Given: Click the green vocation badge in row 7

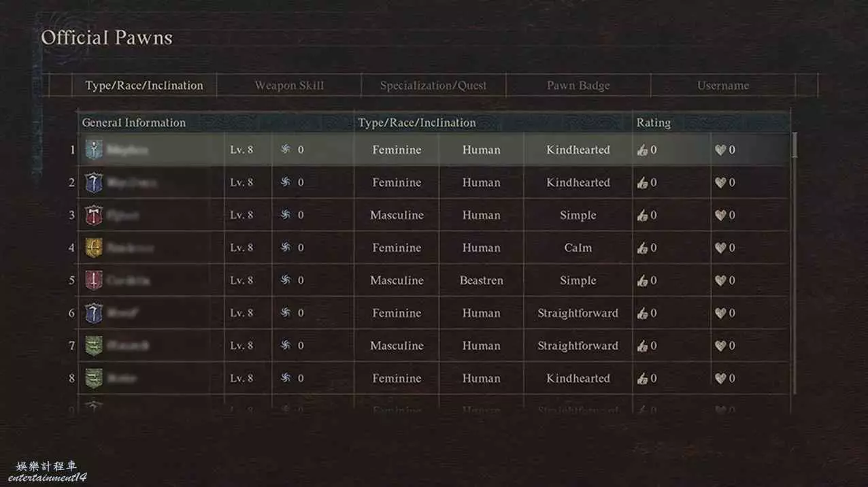Looking at the screenshot, I should point(94,346).
